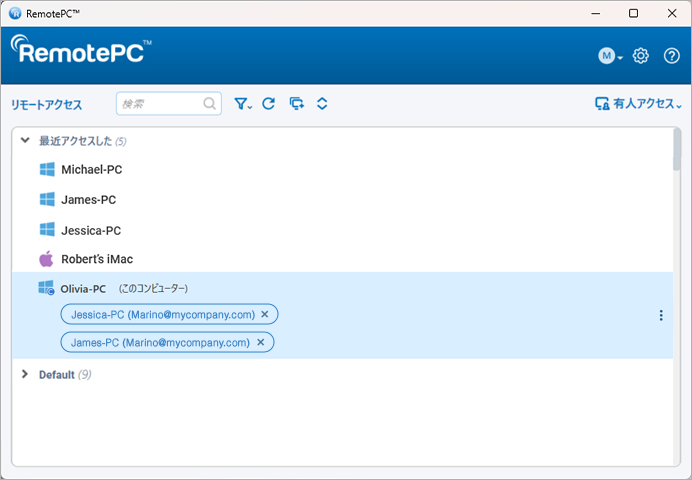Click the Olivia-PC computer icon

tap(46, 288)
